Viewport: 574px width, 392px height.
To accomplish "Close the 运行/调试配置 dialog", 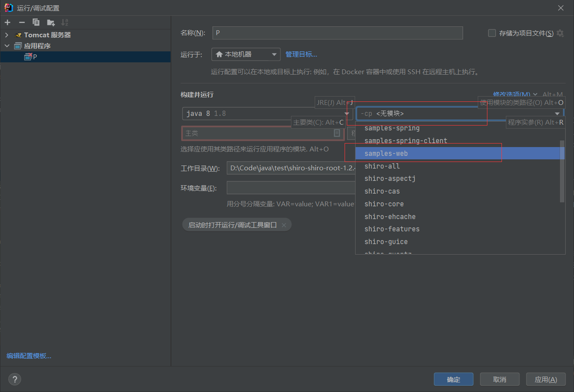I will (561, 8).
